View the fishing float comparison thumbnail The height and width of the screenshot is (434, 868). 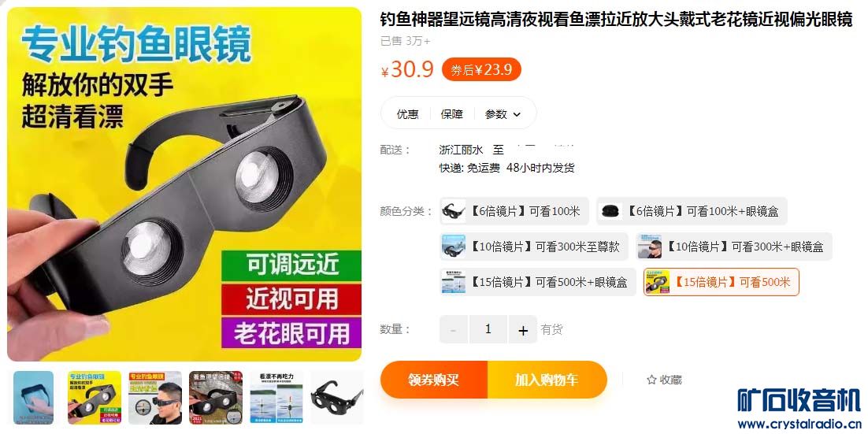pyautogui.click(x=276, y=398)
